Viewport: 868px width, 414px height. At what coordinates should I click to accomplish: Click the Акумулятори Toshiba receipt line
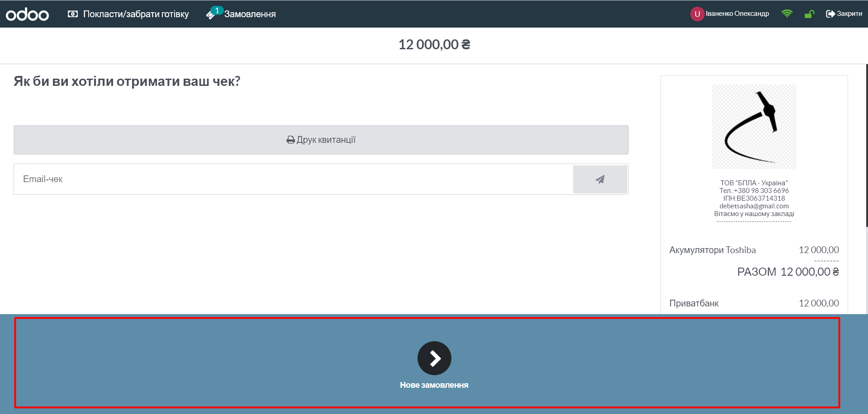pyautogui.click(x=712, y=250)
